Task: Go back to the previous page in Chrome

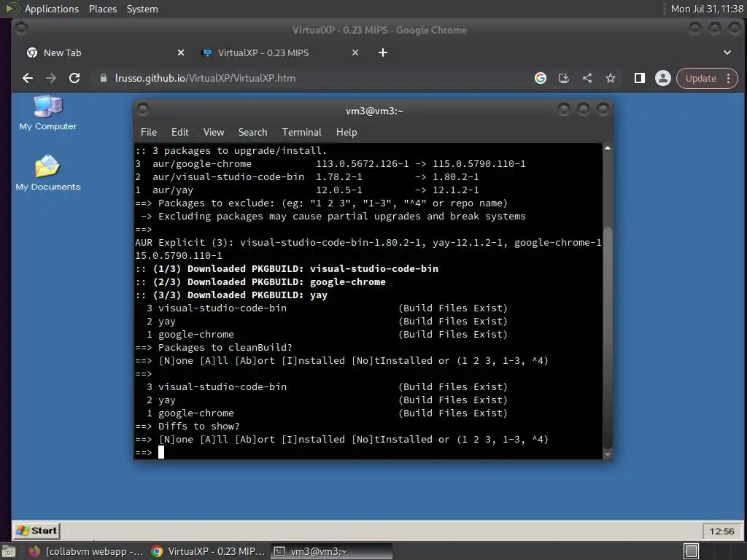Action: click(x=28, y=78)
